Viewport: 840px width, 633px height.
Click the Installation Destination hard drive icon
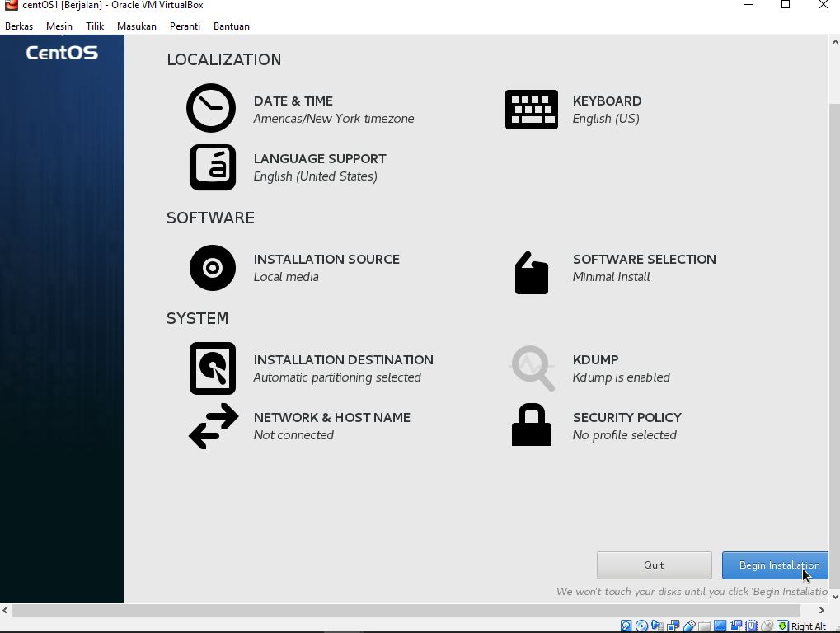tap(213, 368)
